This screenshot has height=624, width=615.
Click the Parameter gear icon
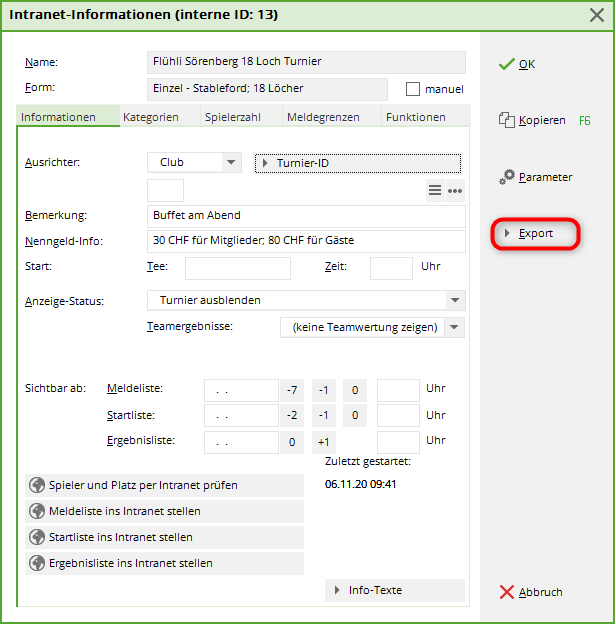pyautogui.click(x=508, y=177)
